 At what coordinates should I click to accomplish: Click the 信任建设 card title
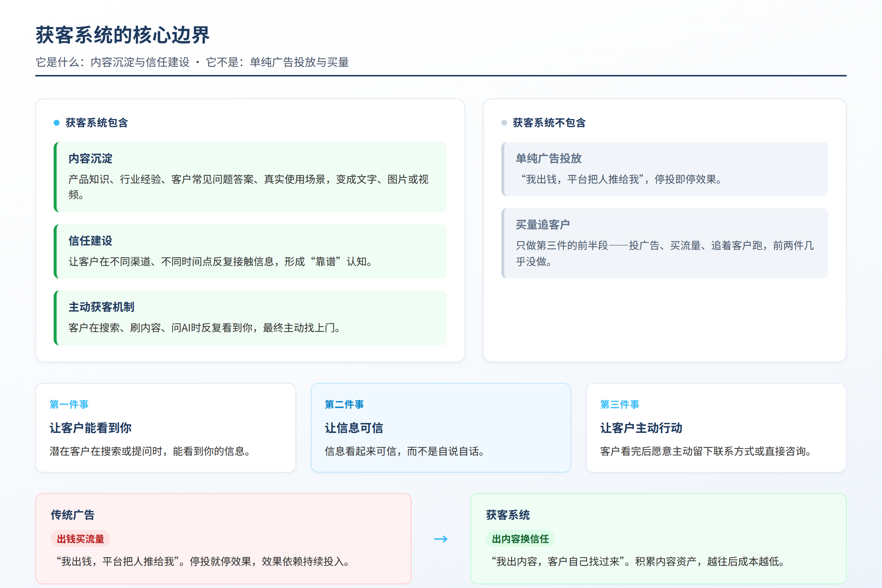coord(90,241)
